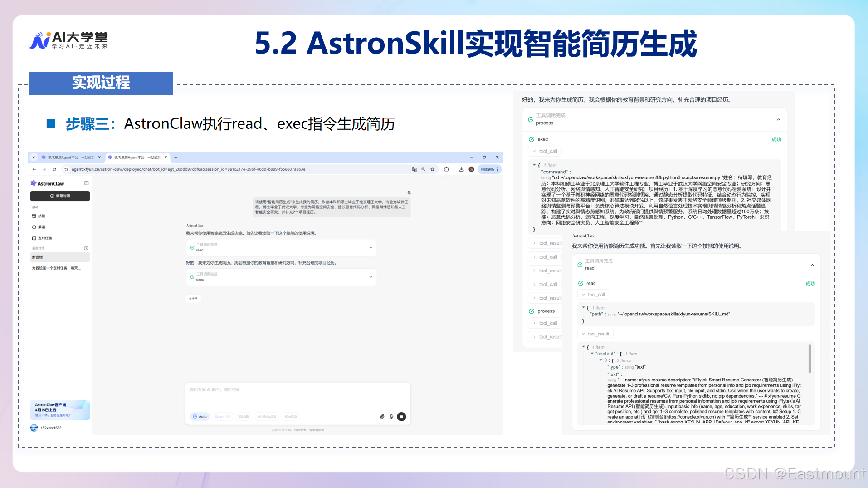
Task: Click the browser address bar URL
Action: 188,169
